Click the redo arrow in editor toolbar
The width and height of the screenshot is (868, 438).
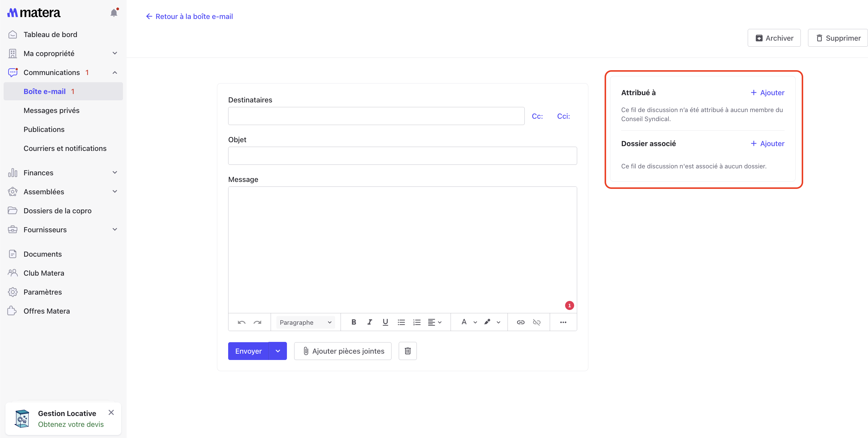[x=257, y=322]
